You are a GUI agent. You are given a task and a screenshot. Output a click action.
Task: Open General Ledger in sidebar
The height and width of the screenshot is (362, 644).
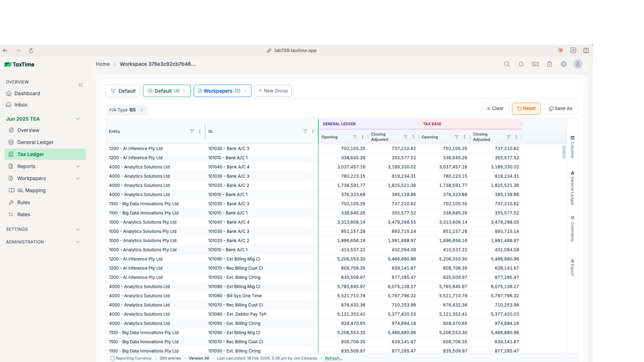[35, 142]
